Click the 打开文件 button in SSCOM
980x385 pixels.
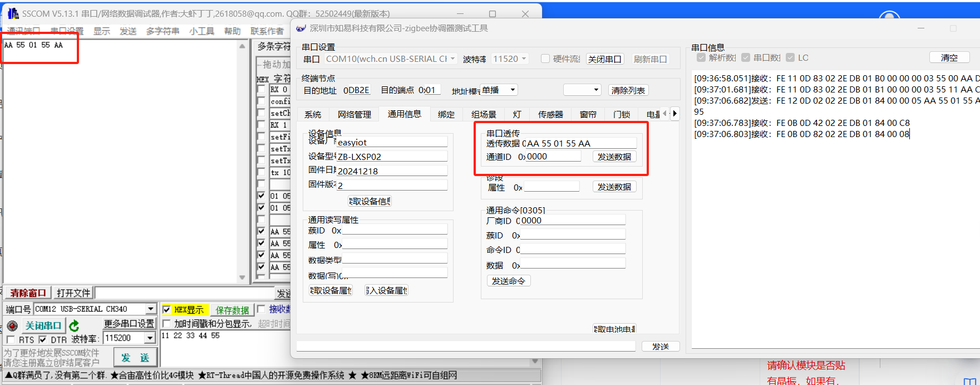click(x=73, y=293)
